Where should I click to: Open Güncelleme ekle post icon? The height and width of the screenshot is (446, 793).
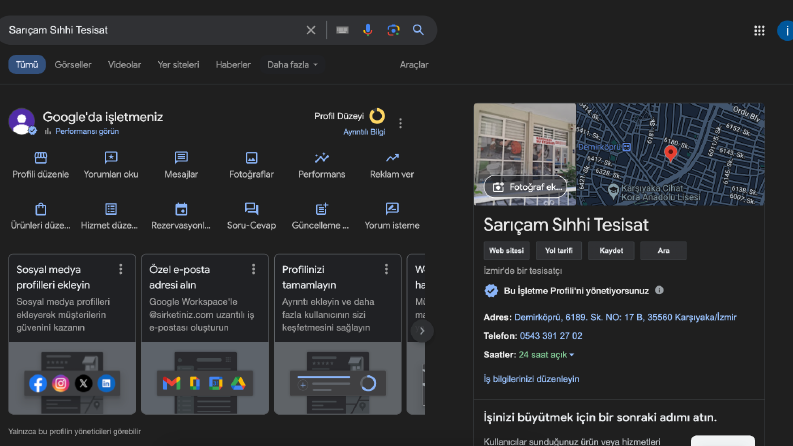click(322, 209)
